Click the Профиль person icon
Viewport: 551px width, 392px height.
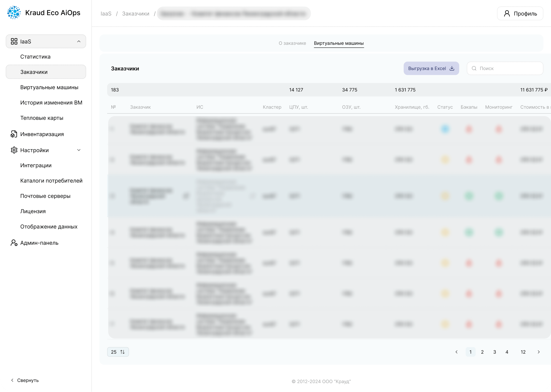pyautogui.click(x=507, y=13)
